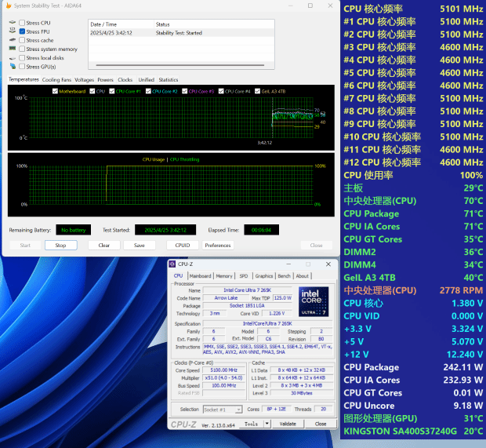Switch to the Voltages tab
486x448 pixels.
(x=84, y=80)
